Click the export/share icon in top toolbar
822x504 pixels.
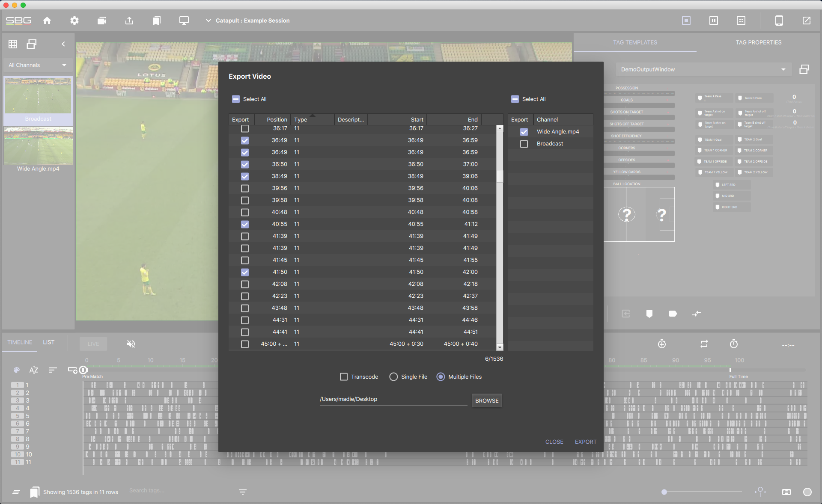click(129, 21)
